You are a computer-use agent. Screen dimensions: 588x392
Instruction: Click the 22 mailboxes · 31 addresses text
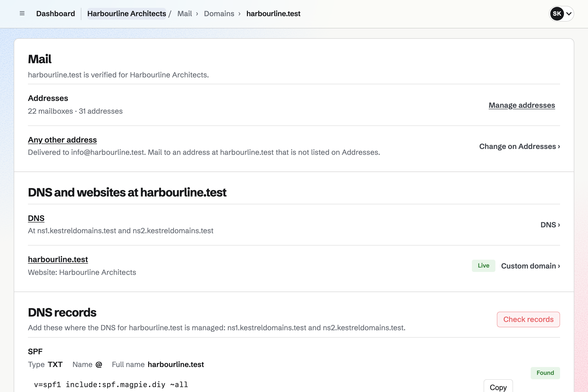click(x=75, y=111)
